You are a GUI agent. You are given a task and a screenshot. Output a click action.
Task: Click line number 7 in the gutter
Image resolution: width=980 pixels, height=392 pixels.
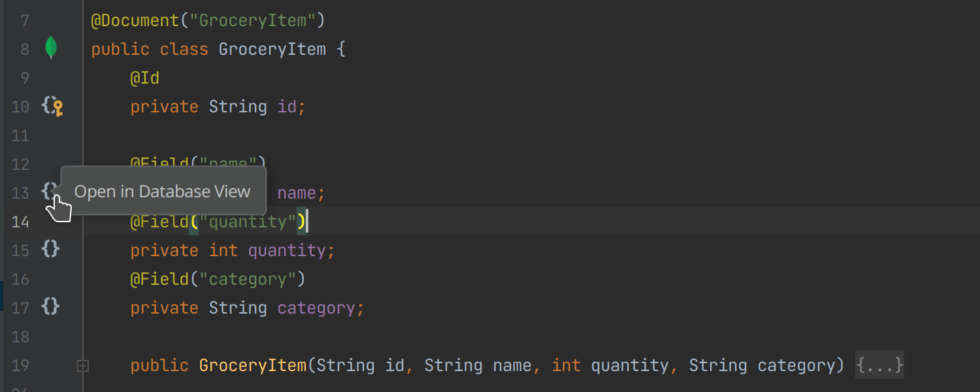coord(25,20)
